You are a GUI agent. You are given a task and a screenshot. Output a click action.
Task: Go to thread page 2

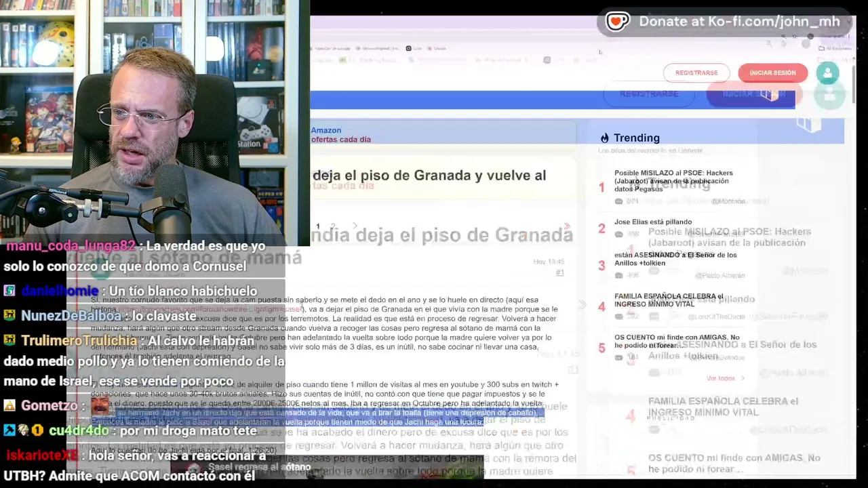point(332,226)
